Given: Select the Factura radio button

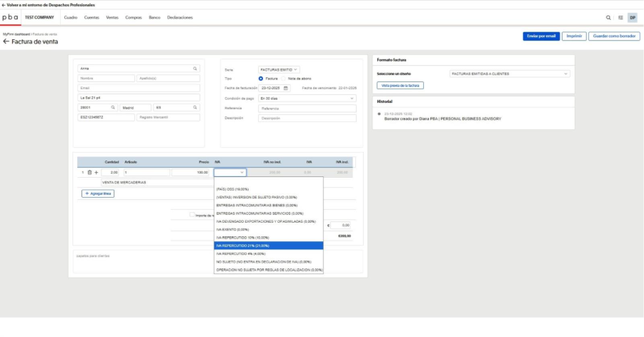Looking at the screenshot, I should coord(261,79).
